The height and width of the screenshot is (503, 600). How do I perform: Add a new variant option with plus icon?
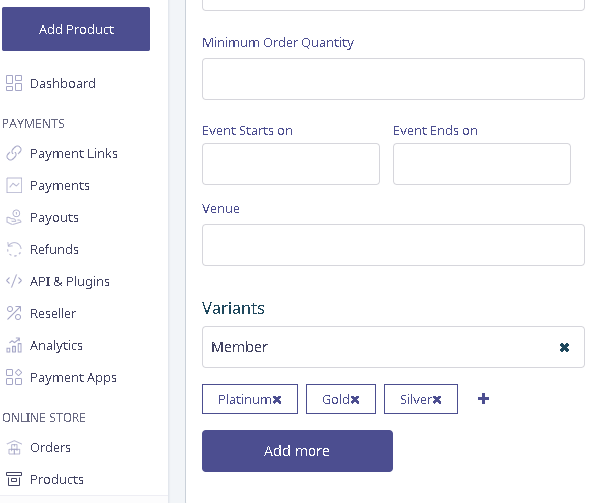tap(483, 399)
